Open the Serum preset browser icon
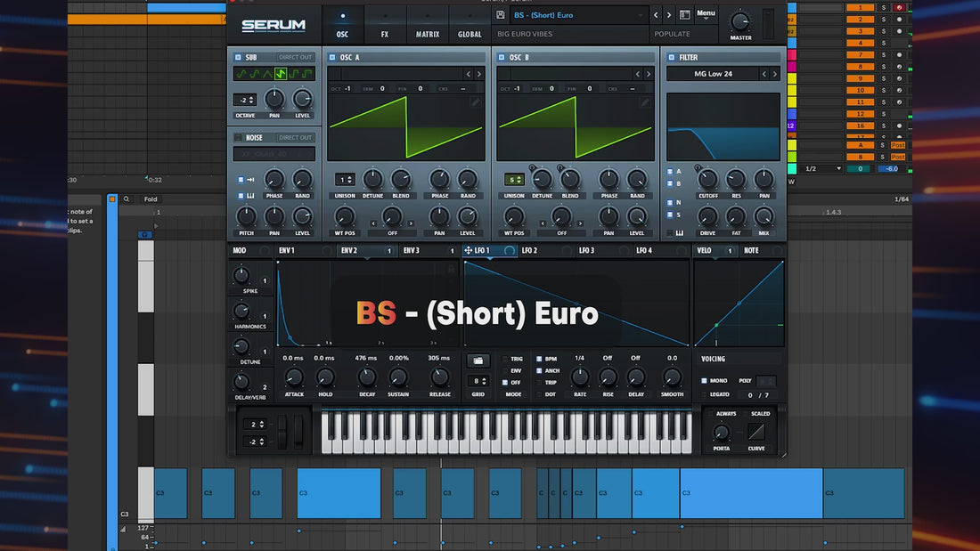Viewport: 980px width, 551px height. [x=684, y=15]
